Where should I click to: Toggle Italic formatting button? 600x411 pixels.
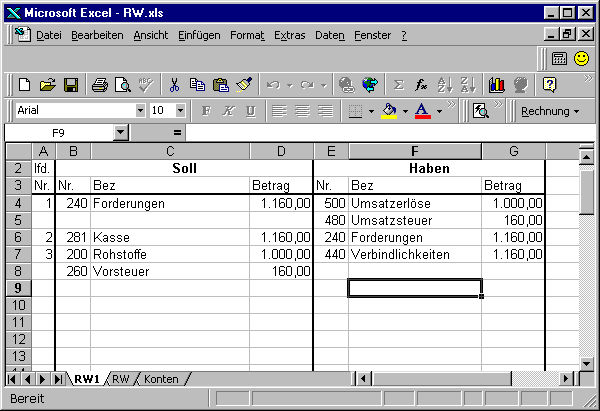tap(229, 111)
